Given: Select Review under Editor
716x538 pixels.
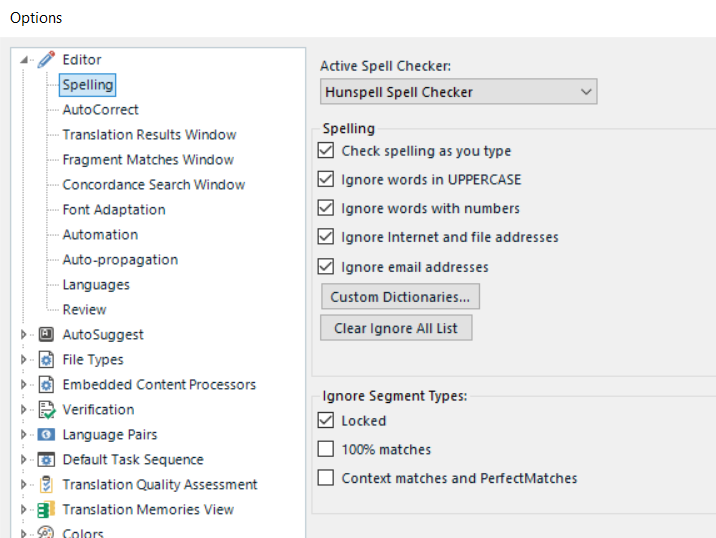Looking at the screenshot, I should (x=84, y=309).
